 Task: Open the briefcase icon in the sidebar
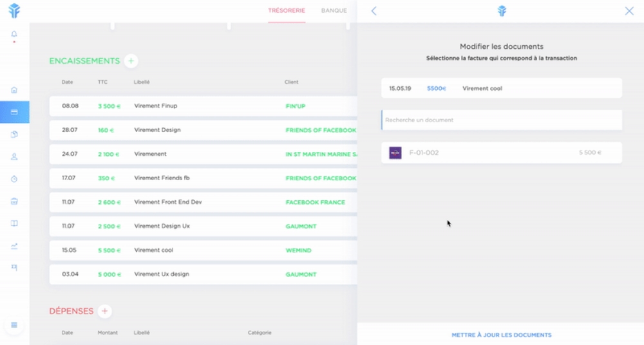tap(14, 201)
